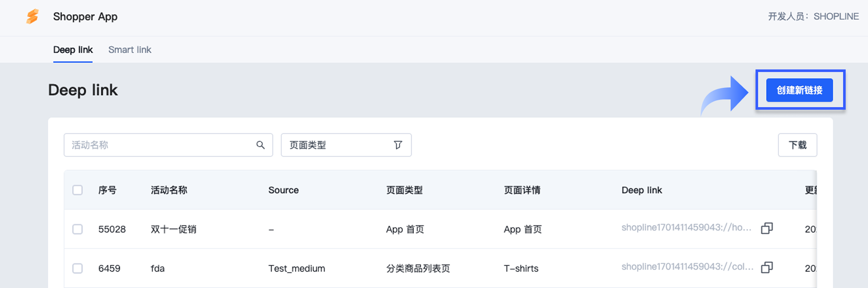Open the 页面类型 filter dropdown

click(x=346, y=145)
